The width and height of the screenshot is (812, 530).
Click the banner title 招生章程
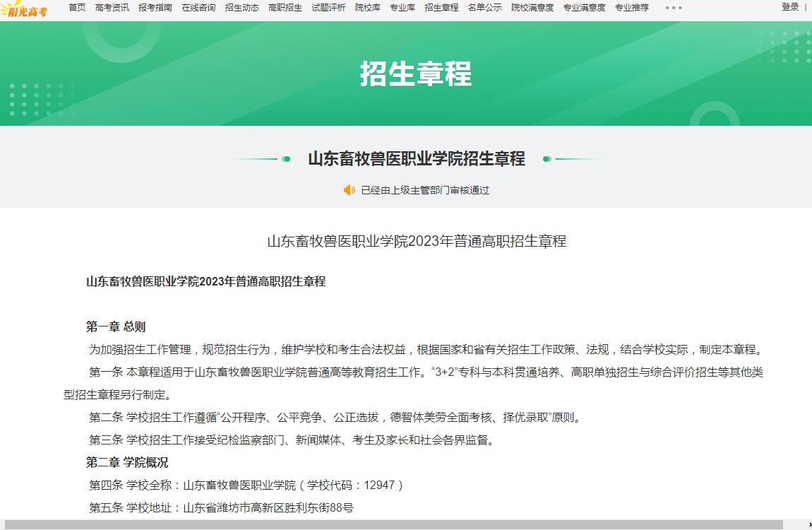pos(416,73)
